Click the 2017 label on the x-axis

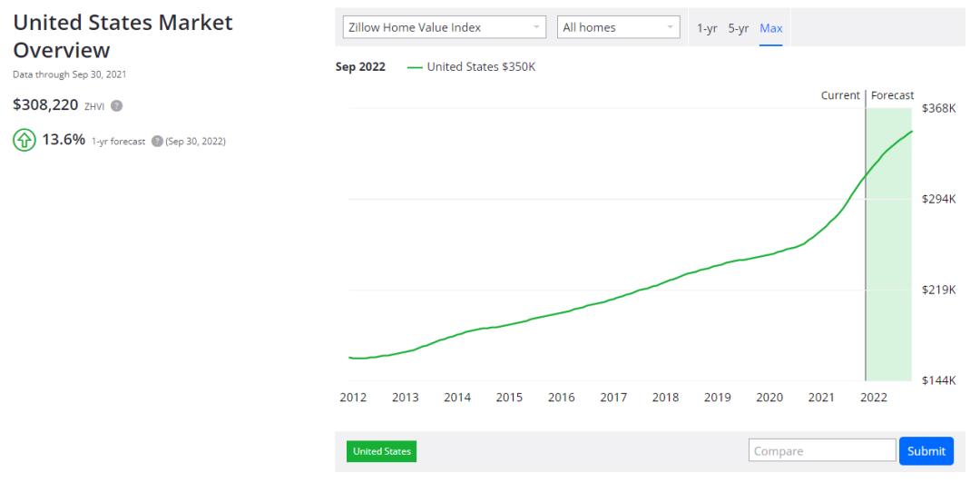[613, 397]
